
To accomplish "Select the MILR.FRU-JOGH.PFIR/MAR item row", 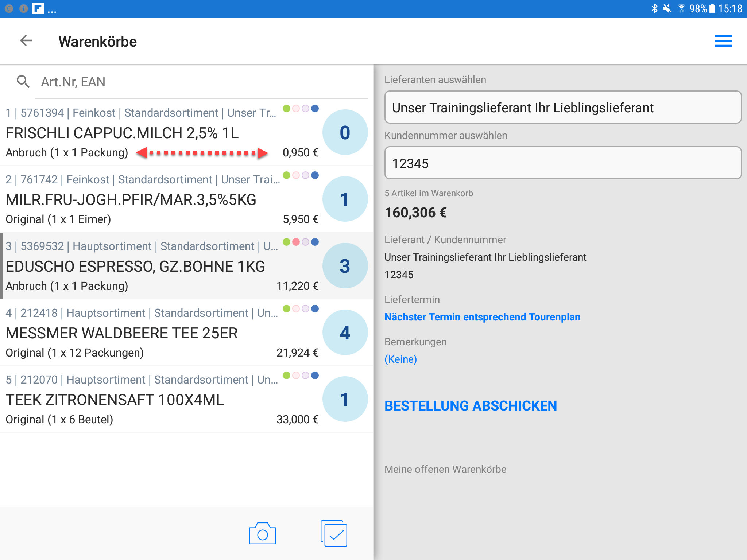I will (x=146, y=200).
